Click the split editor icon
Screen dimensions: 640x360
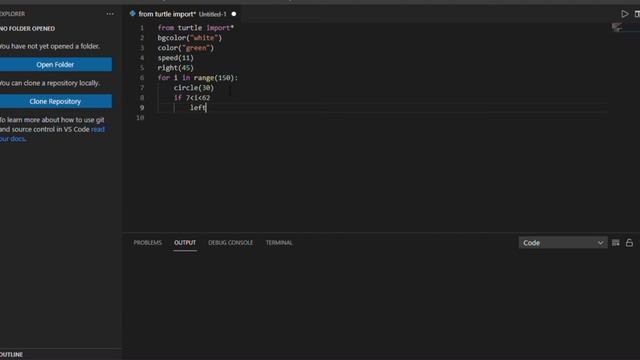coord(637,14)
